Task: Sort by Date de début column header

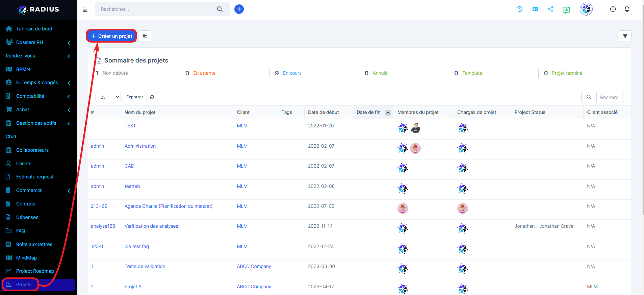Action: point(323,112)
